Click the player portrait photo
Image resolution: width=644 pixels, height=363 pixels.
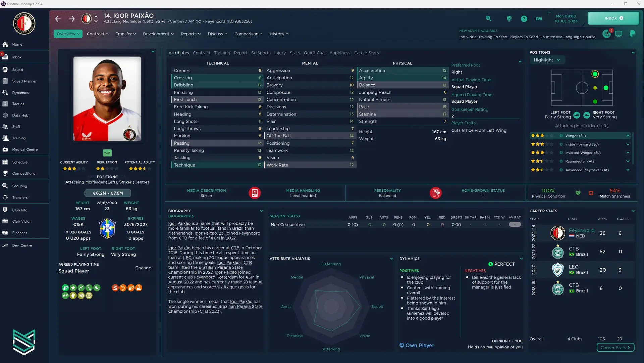[x=107, y=99]
